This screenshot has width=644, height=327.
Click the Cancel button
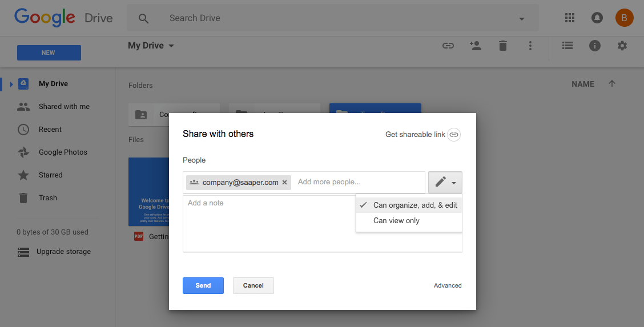253,285
